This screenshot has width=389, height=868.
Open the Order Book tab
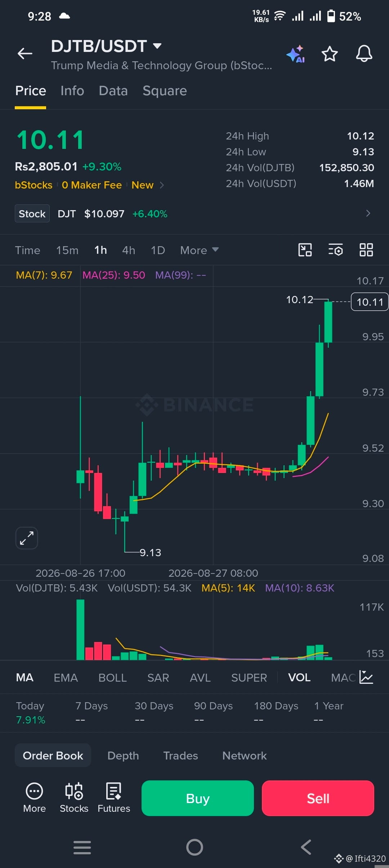pyautogui.click(x=53, y=756)
